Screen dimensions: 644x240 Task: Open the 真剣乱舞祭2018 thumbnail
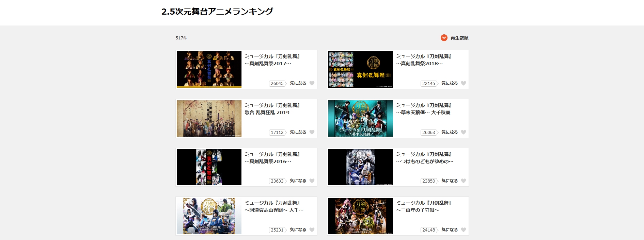click(361, 70)
